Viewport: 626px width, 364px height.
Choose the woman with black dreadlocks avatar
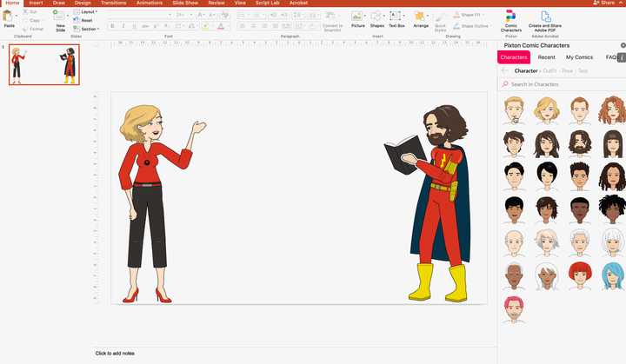point(612,210)
